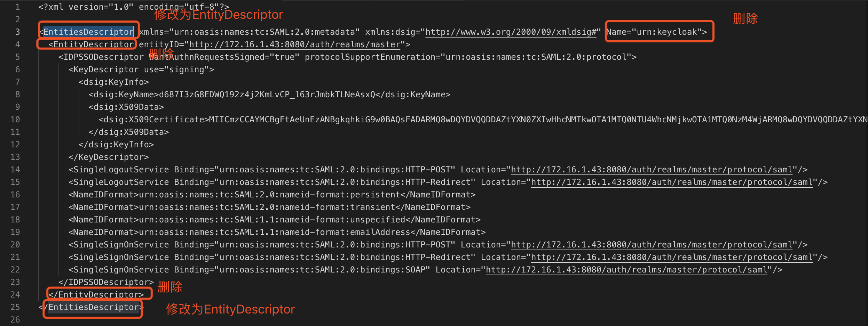The image size is (868, 326).
Task: Click the persistent NameIDFormat line text
Action: (x=272, y=195)
